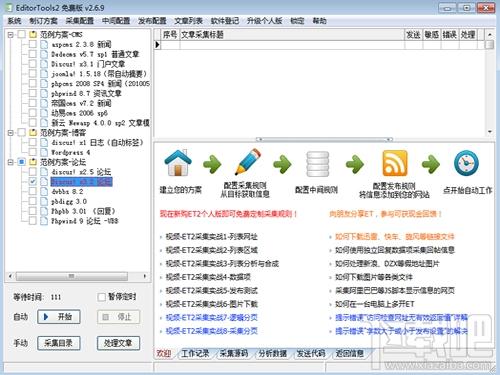Click the document icon beside dvbbs 8.2
Viewport: 500px width, 375px height.
pyautogui.click(x=44, y=191)
